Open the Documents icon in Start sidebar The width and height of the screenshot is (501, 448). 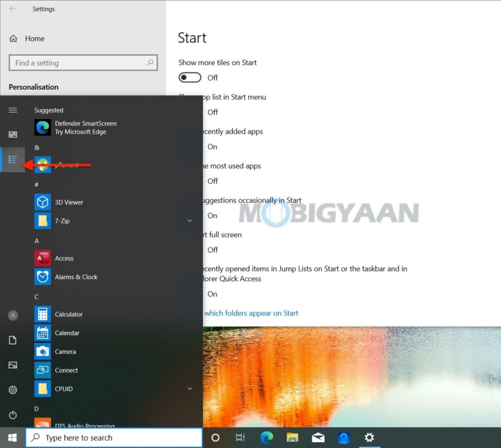point(13,340)
